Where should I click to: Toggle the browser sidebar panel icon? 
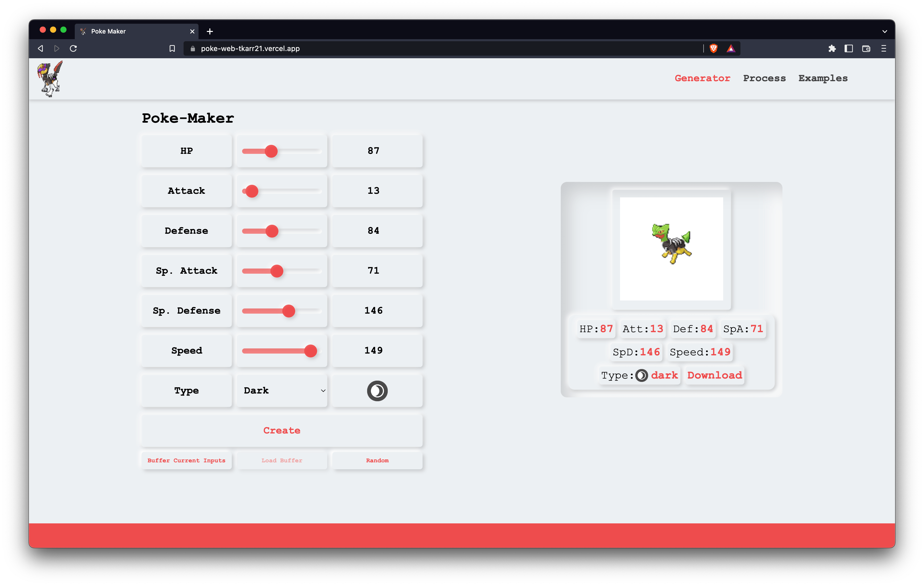tap(848, 48)
